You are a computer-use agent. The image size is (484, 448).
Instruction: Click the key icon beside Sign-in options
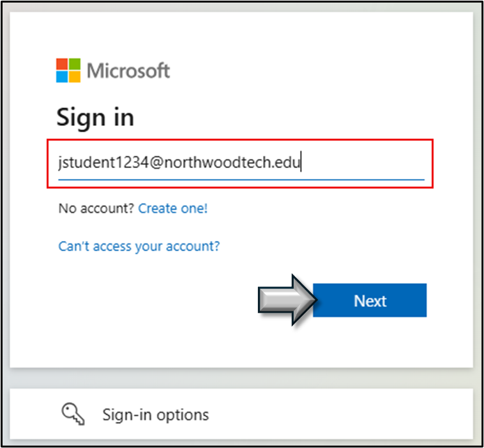[73, 414]
